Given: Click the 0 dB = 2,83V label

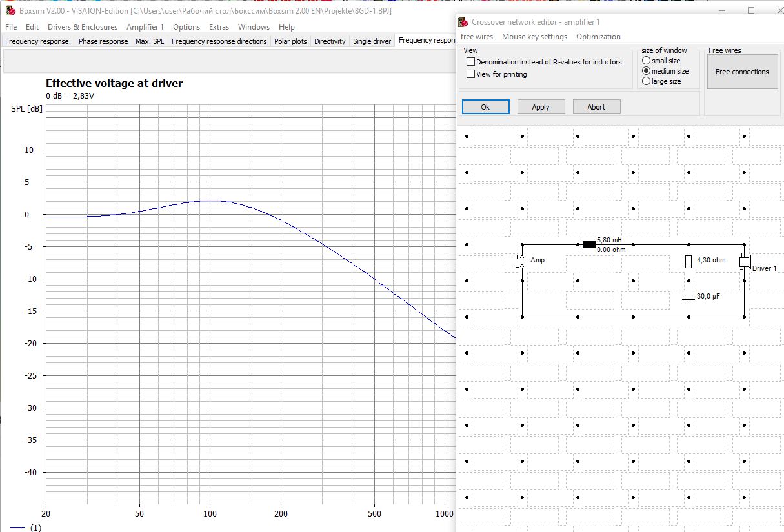Looking at the screenshot, I should [70, 96].
